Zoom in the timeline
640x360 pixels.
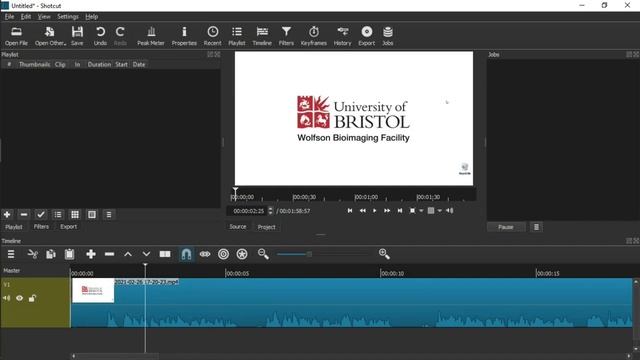384,254
